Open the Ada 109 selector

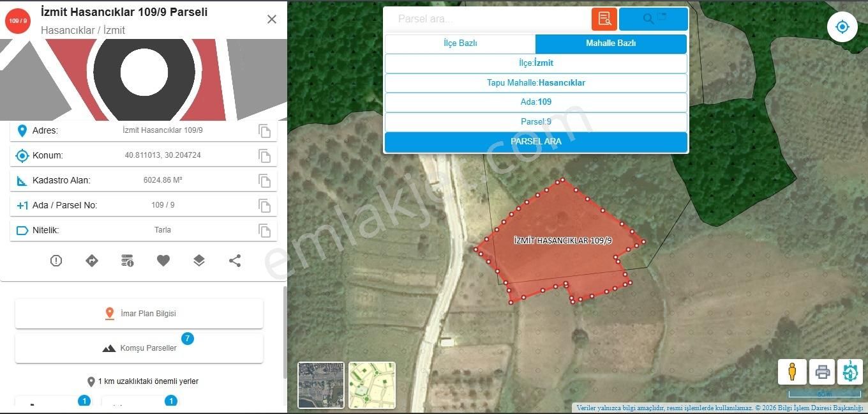[x=535, y=102]
